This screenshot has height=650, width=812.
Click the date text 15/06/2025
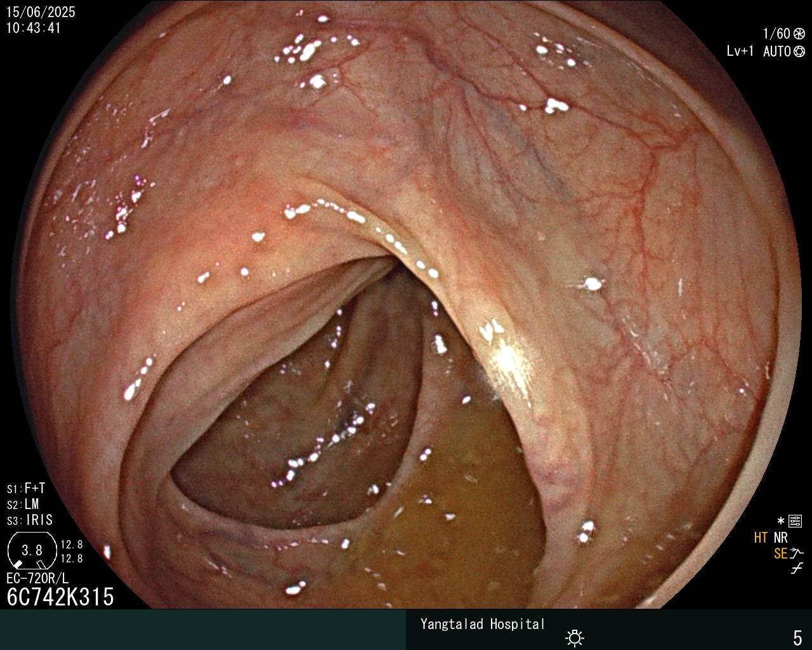[41, 12]
